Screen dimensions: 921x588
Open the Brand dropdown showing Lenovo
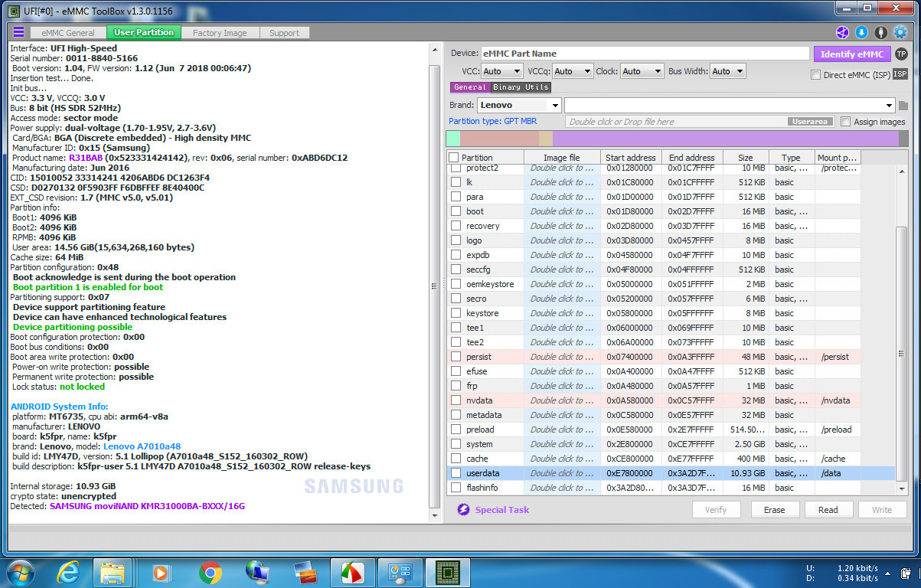click(x=519, y=106)
